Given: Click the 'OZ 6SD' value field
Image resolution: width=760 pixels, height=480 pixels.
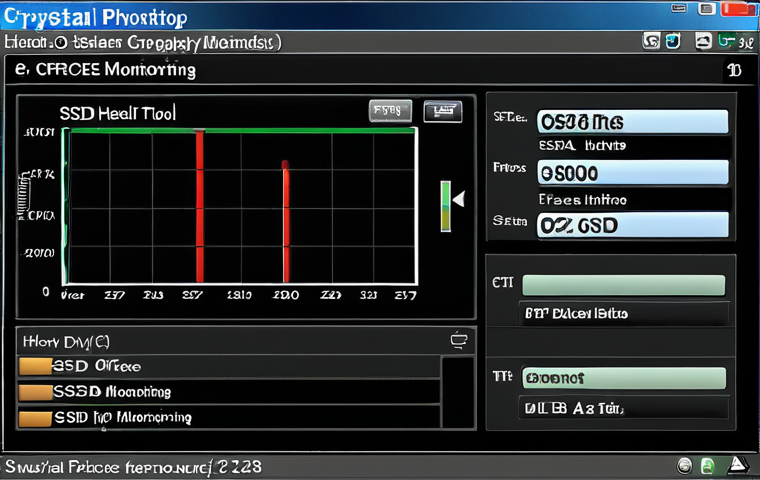Looking at the screenshot, I should tap(633, 225).
